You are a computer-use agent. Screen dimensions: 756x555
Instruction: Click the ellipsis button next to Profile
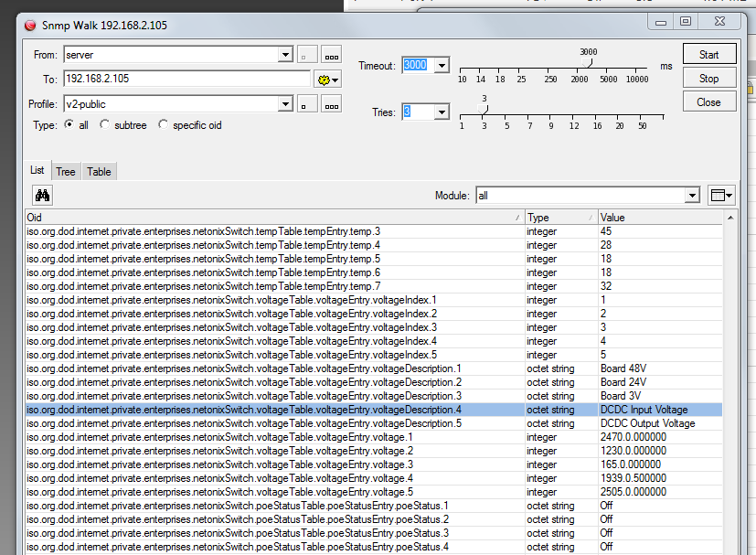tap(331, 104)
